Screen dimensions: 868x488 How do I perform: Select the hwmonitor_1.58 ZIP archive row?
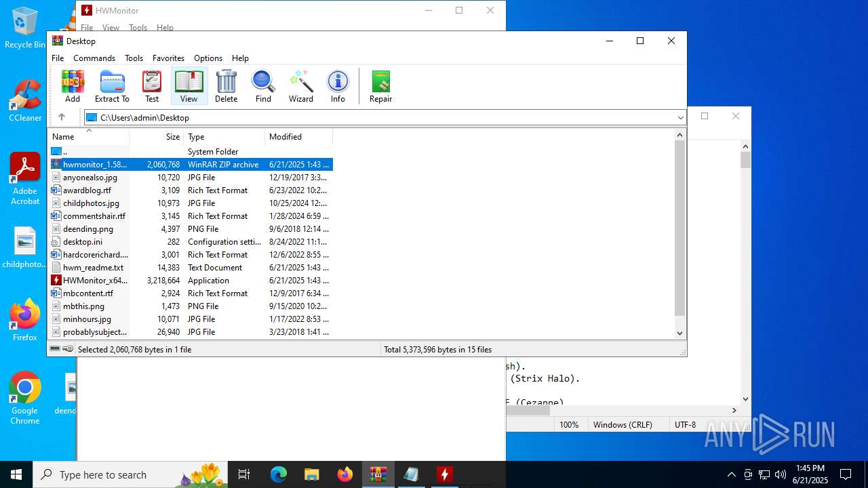(191, 165)
